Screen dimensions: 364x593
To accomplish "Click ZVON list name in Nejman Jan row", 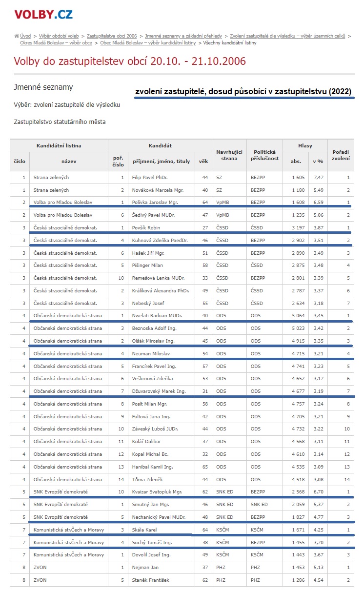I will 41,568.
